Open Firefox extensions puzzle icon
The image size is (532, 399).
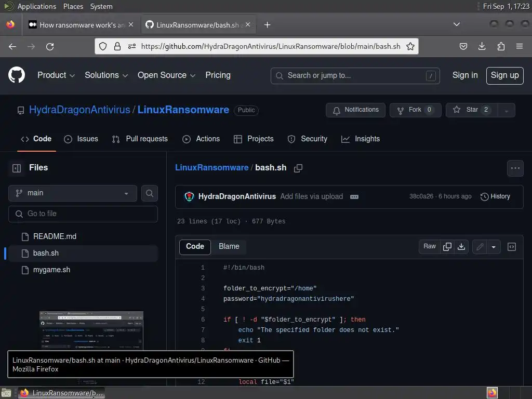(x=501, y=46)
